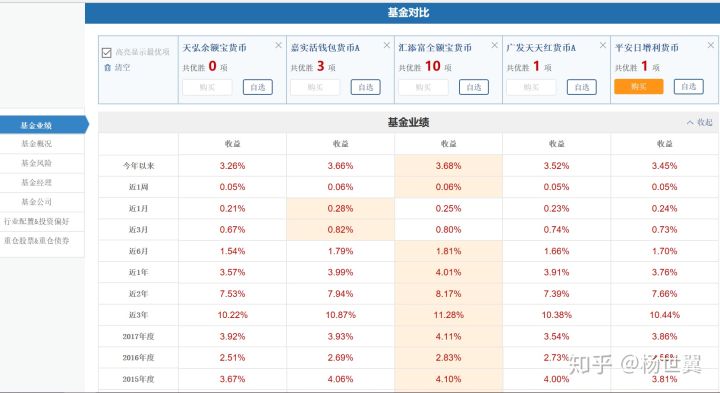Close the 汇添富全额宝货币 column
Image resolution: width=720 pixels, height=393 pixels.
pos(495,45)
